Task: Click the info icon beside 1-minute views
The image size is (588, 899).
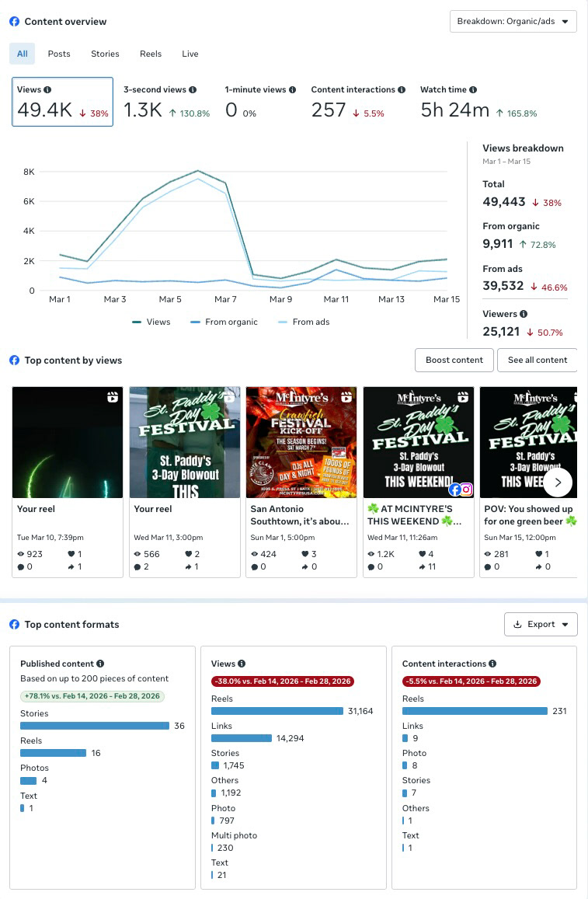Action: [x=292, y=89]
